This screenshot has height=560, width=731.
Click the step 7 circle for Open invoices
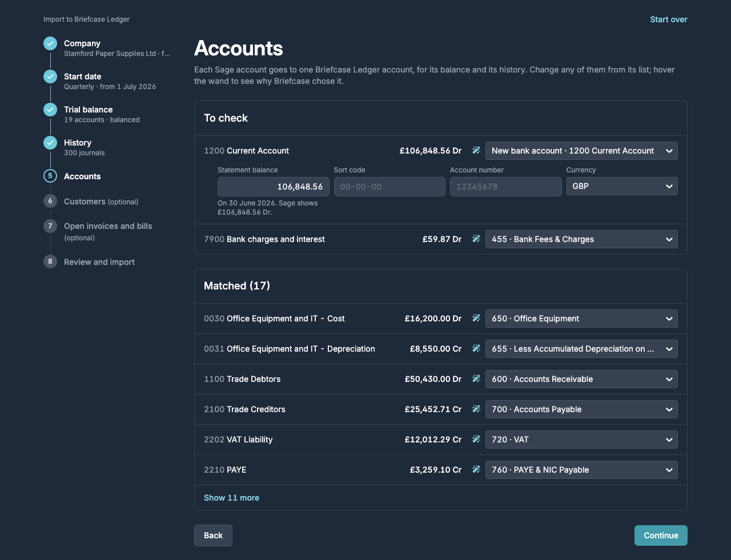(50, 226)
